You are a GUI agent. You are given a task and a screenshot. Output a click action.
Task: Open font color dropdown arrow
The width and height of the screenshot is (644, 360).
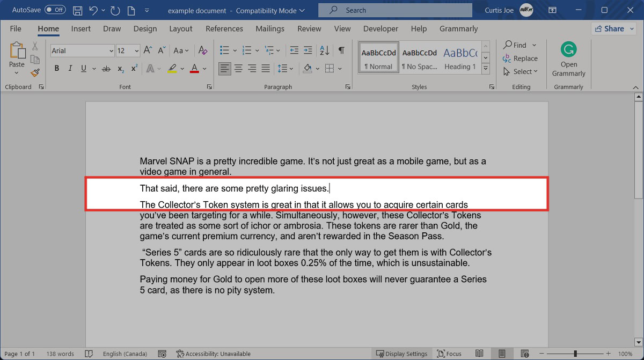[205, 69]
